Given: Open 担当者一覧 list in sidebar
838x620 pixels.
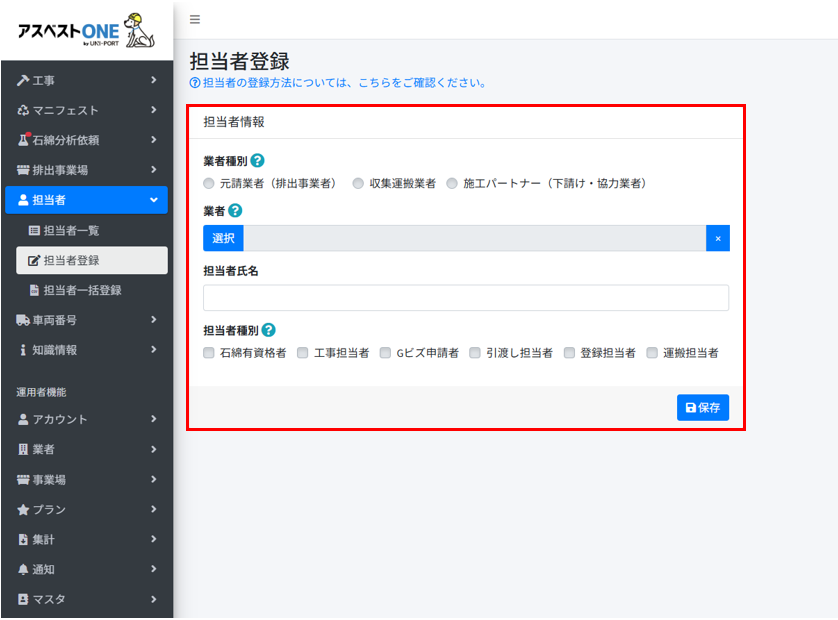Looking at the screenshot, I should pos(71,230).
